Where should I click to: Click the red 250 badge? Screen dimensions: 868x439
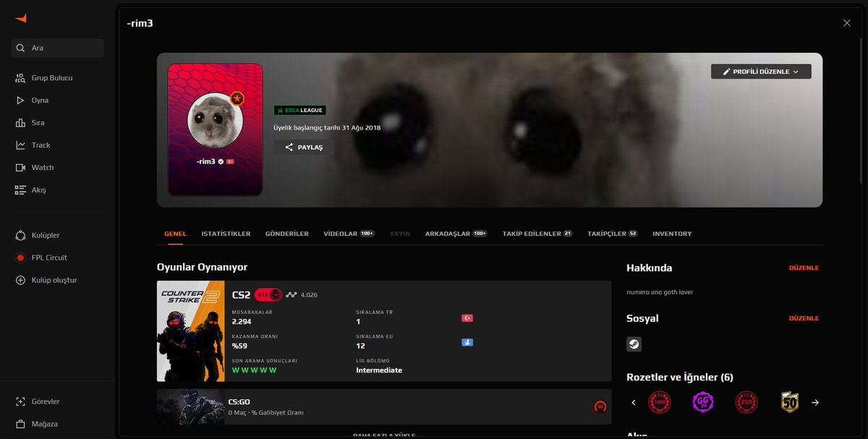tap(746, 402)
